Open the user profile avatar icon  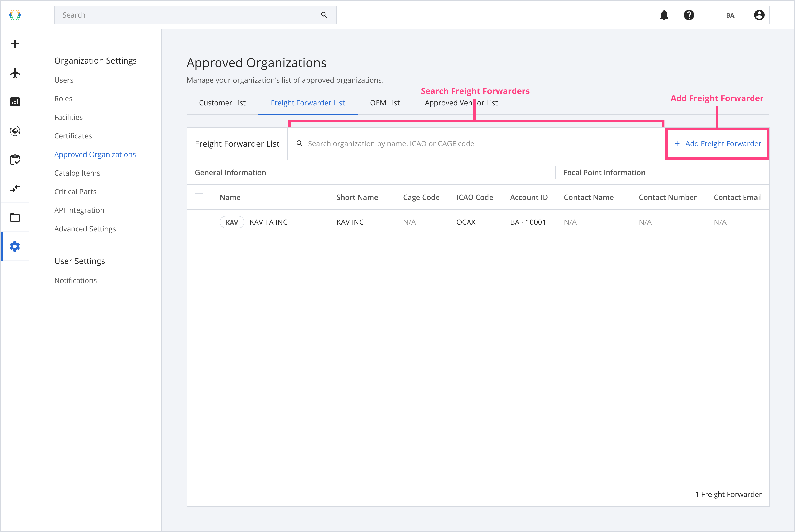(x=759, y=15)
